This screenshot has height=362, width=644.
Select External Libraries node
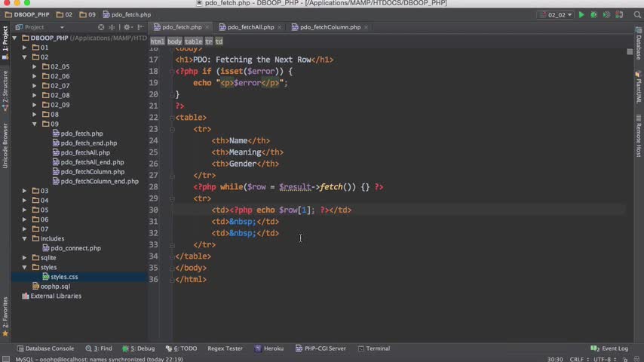[x=52, y=296]
